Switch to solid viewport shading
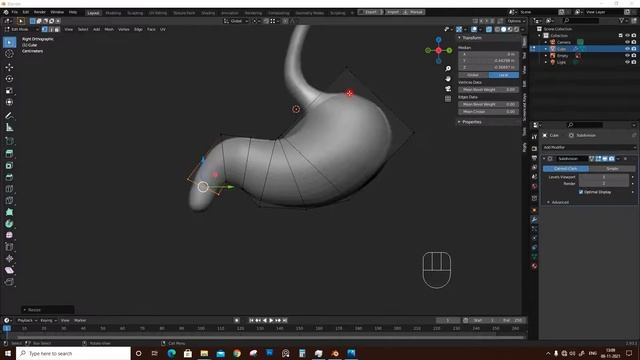 click(x=504, y=29)
